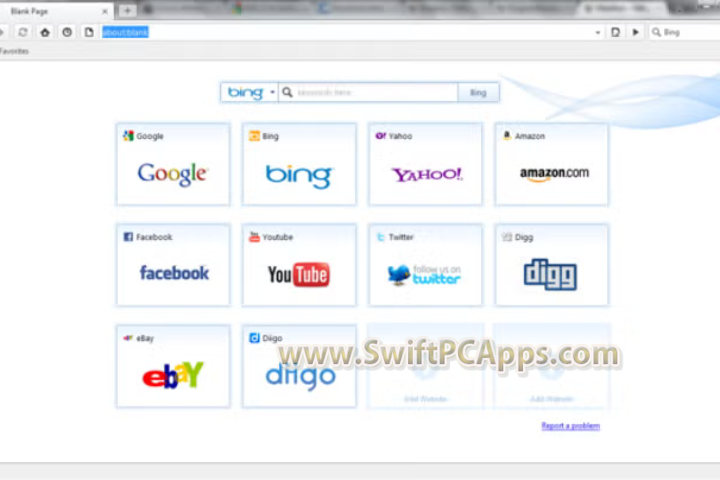720x480 pixels.
Task: Open the Youtube speed dial thumbnail
Action: [x=299, y=265]
